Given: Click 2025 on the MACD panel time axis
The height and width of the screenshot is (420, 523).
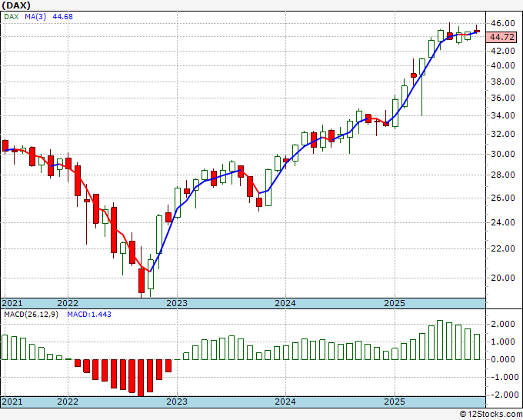Looking at the screenshot, I should (395, 402).
